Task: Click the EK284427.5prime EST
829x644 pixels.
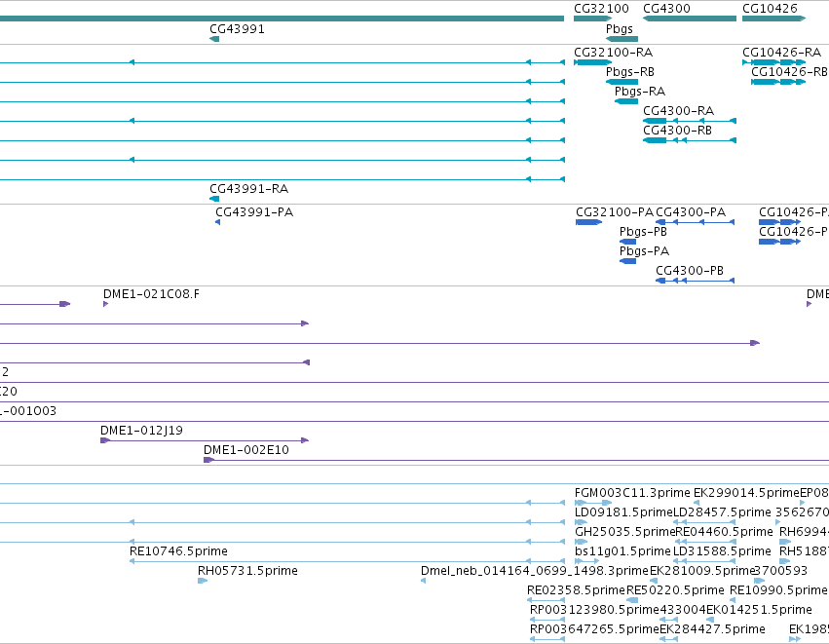Action: [669, 639]
